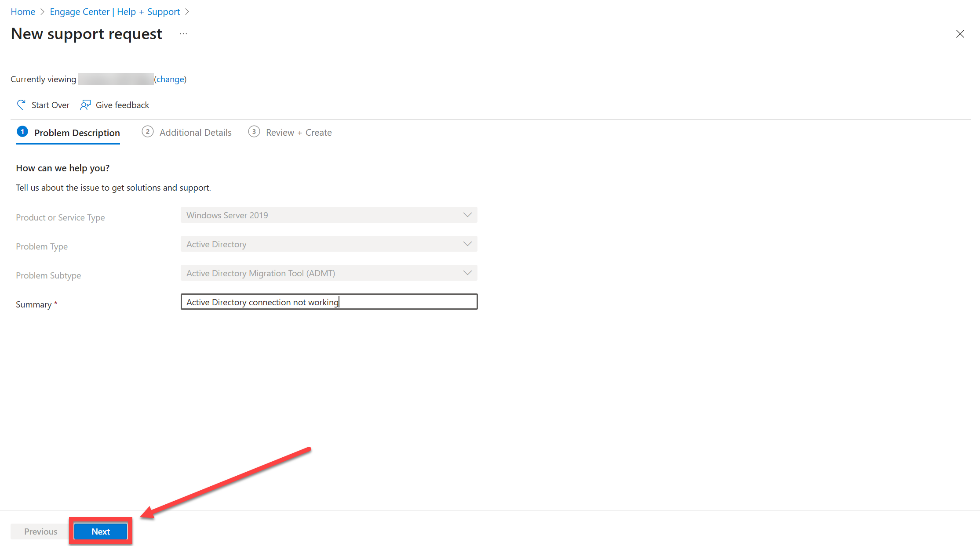Click the Next button
This screenshot has height=546, width=980.
point(101,532)
